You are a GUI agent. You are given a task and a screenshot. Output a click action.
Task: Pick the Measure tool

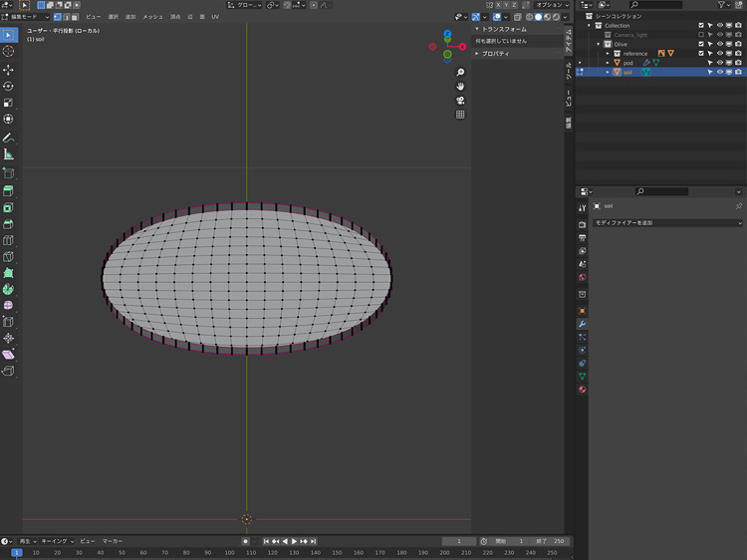[9, 154]
